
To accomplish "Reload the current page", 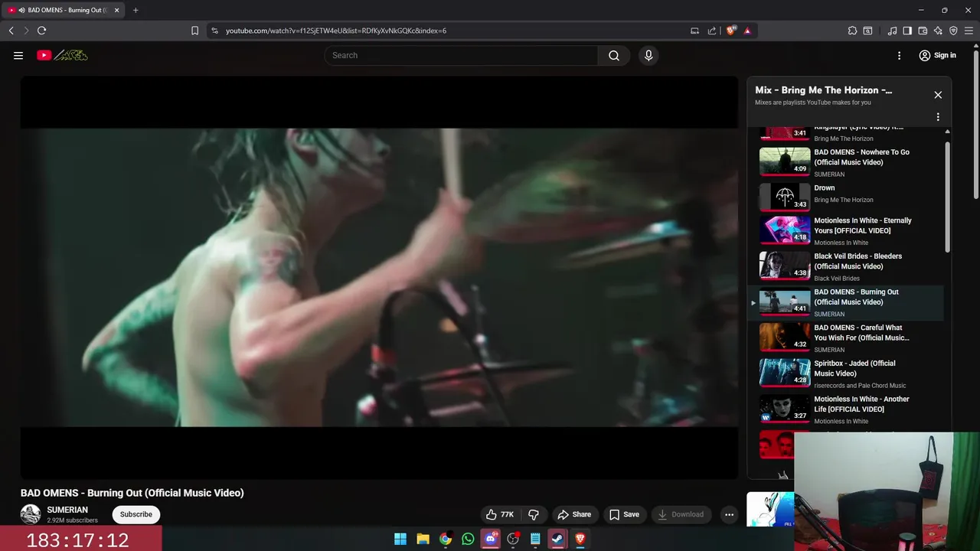I will (41, 31).
